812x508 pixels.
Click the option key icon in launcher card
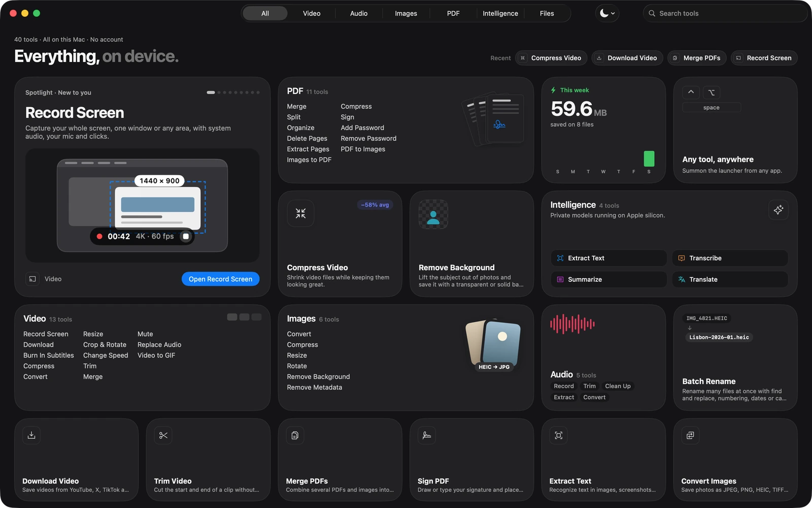click(712, 92)
